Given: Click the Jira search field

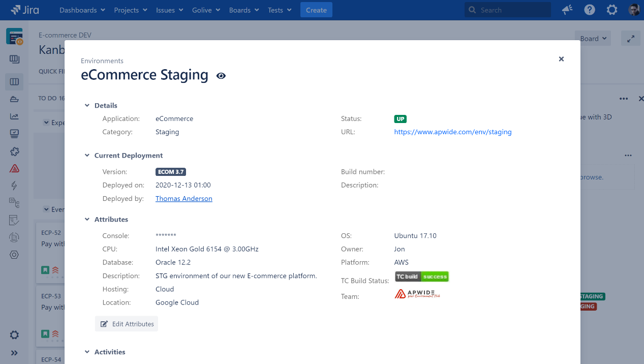Looking at the screenshot, I should [x=508, y=10].
